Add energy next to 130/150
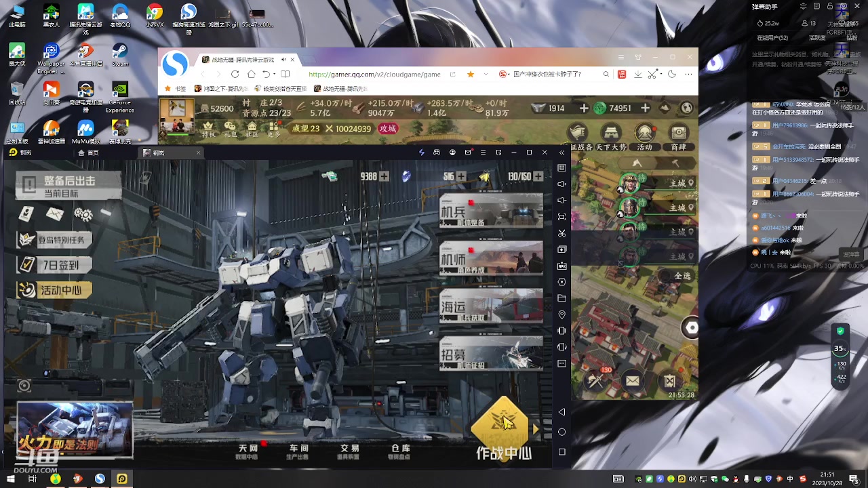Image resolution: width=868 pixels, height=488 pixels. [538, 176]
